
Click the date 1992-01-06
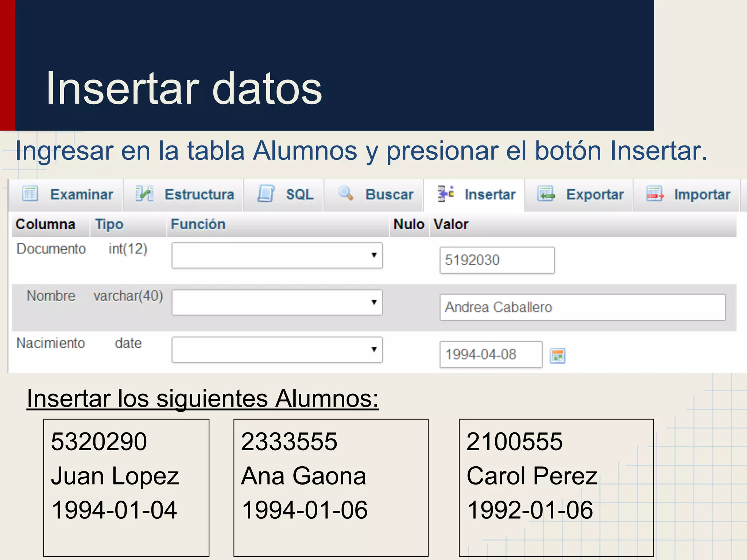530,510
